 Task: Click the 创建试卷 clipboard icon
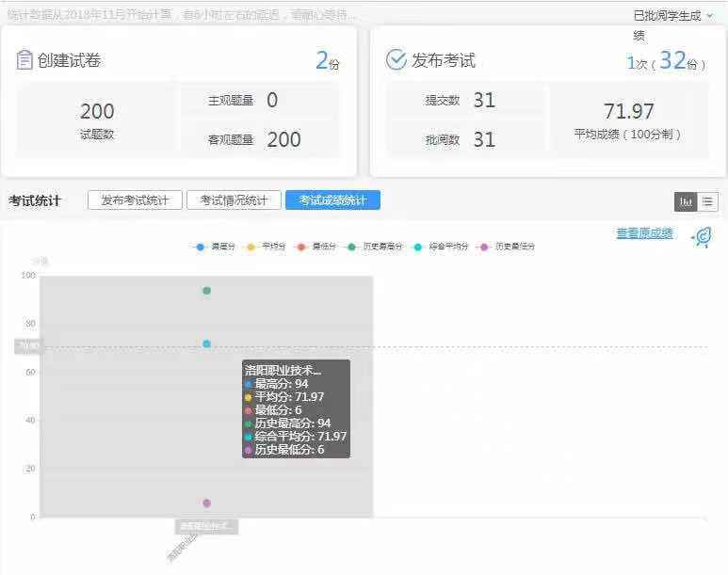[x=24, y=60]
